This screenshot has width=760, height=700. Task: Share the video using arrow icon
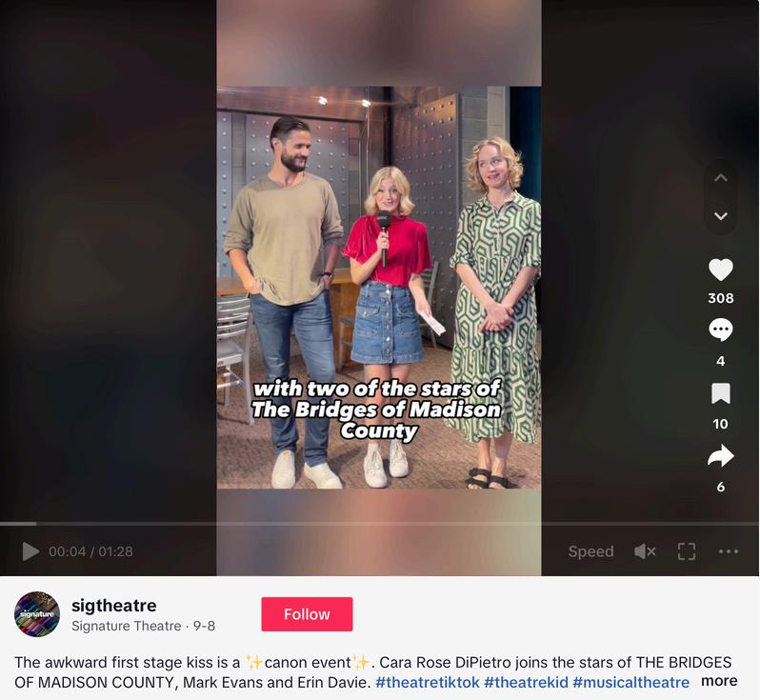(x=721, y=455)
